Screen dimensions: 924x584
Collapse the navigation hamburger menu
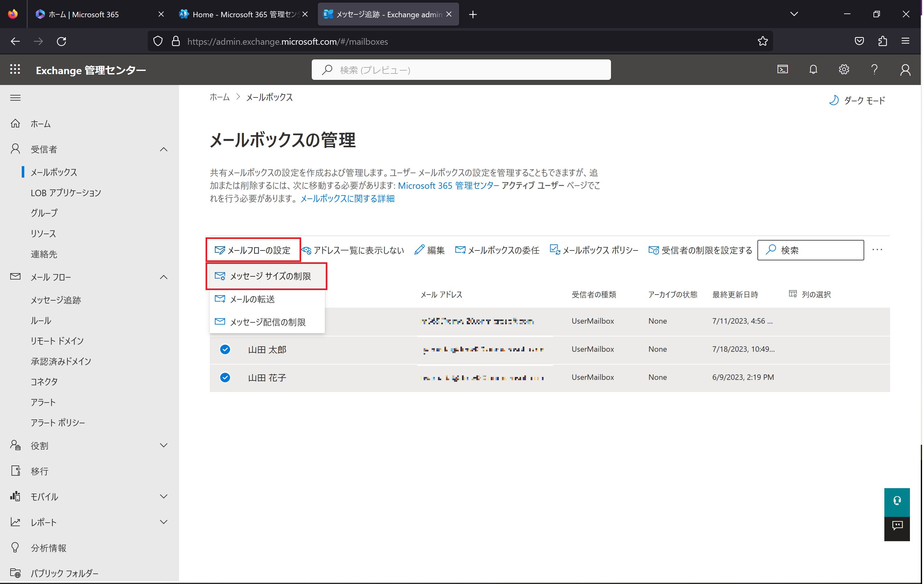pos(15,98)
